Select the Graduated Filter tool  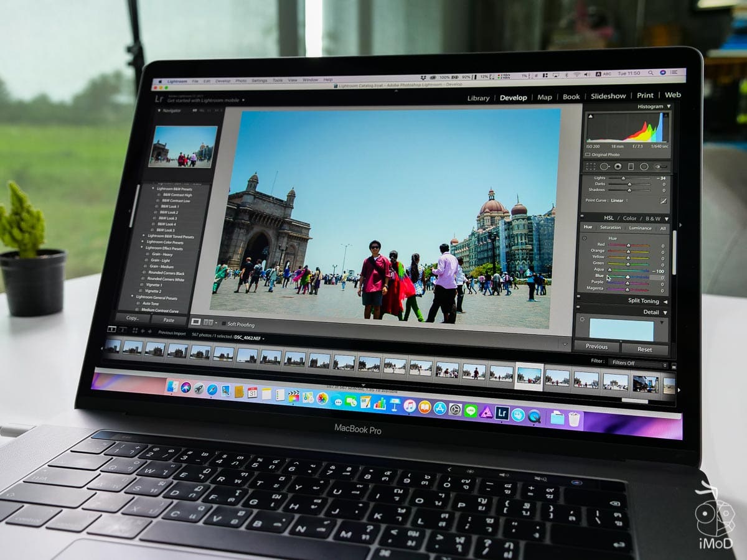click(631, 166)
